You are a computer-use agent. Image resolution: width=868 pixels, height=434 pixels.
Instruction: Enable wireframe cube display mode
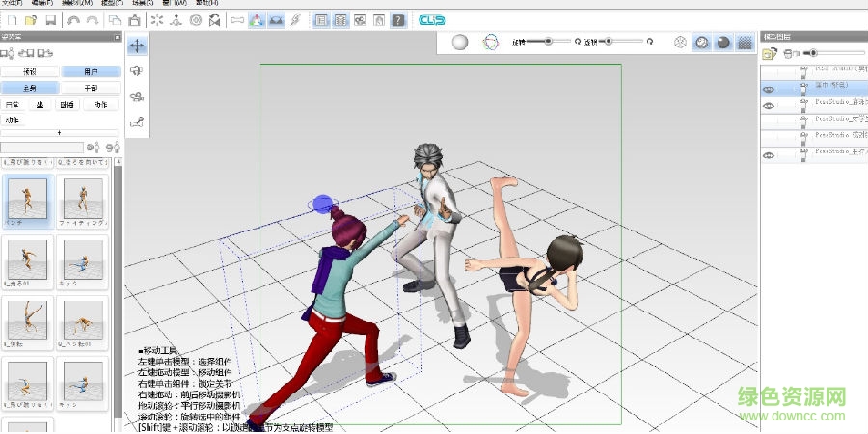pyautogui.click(x=681, y=42)
